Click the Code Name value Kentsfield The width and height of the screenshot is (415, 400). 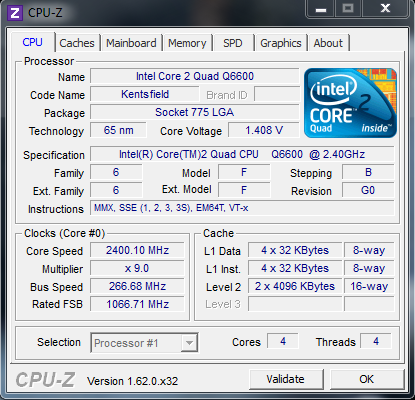tap(145, 94)
